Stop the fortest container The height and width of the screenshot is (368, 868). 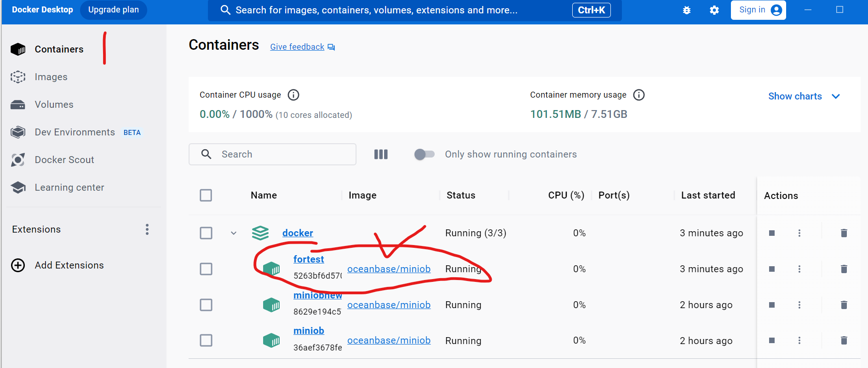click(772, 269)
